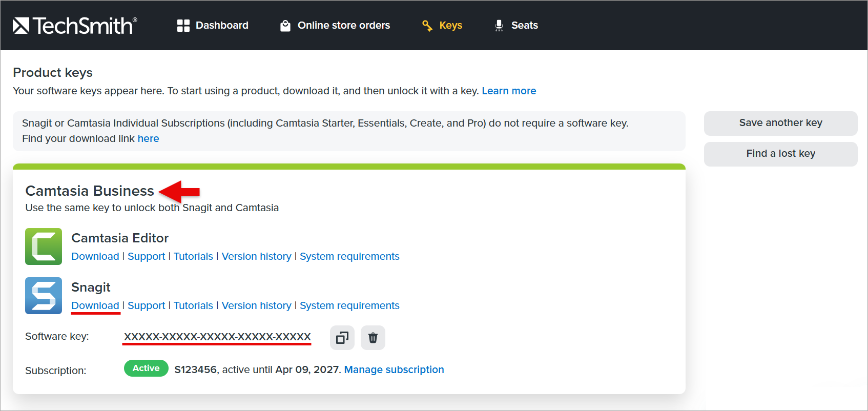Image resolution: width=868 pixels, height=411 pixels.
Task: Go to Online store orders
Action: coord(335,26)
